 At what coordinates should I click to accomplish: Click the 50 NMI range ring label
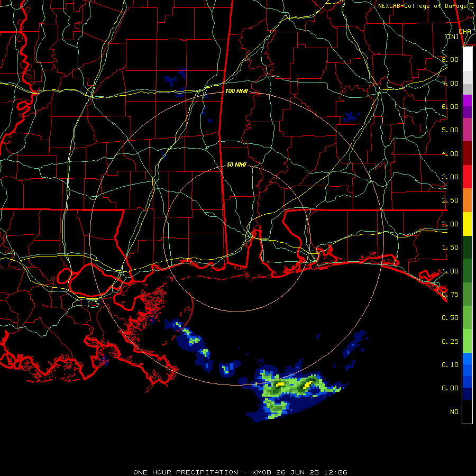[236, 164]
